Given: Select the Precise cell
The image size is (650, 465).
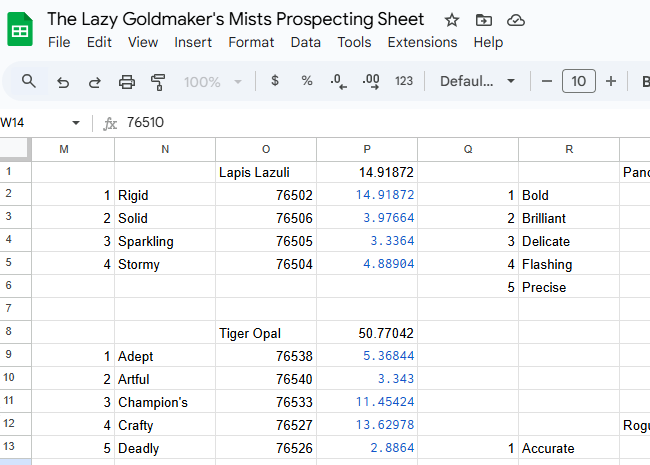Looking at the screenshot, I should [x=569, y=287].
